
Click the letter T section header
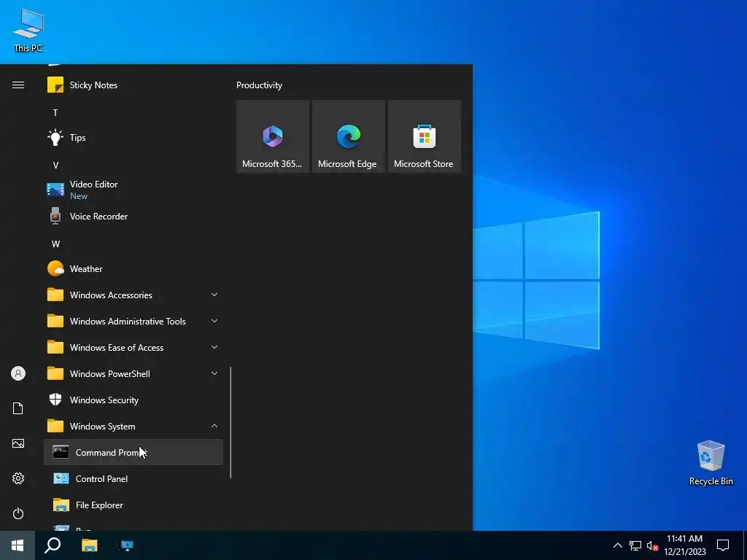click(x=55, y=113)
